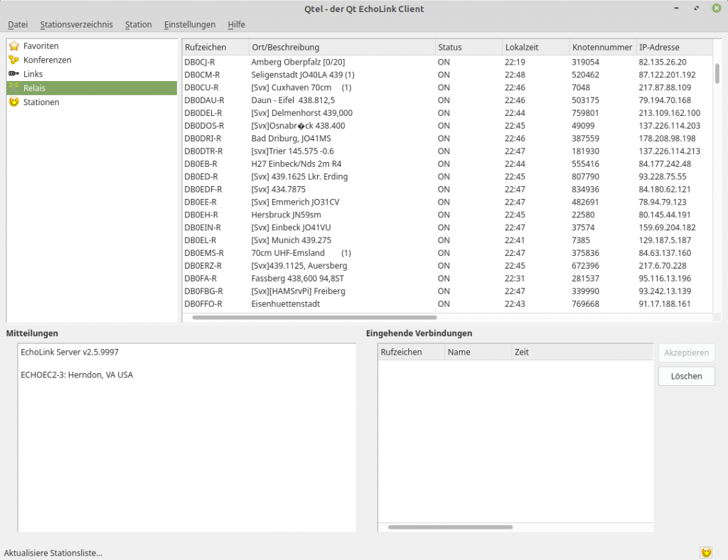Click the Relais antenna icon
The width and height of the screenshot is (728, 560).
14,87
